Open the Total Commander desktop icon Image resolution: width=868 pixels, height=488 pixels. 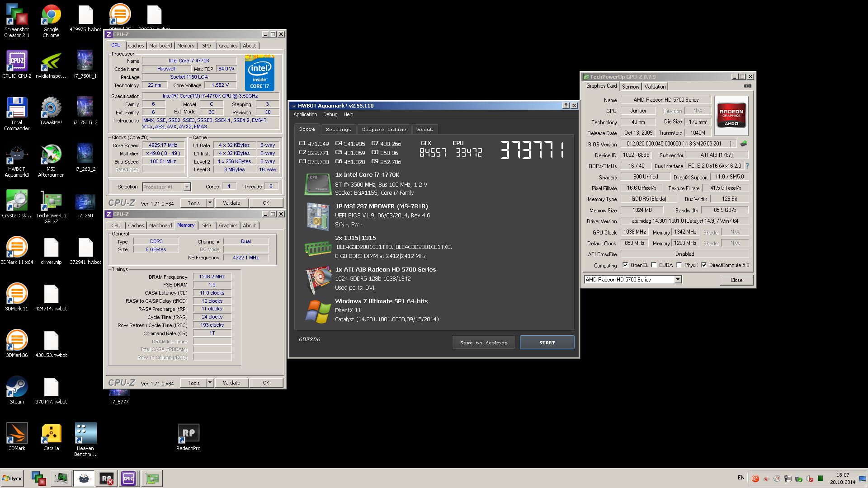[17, 113]
